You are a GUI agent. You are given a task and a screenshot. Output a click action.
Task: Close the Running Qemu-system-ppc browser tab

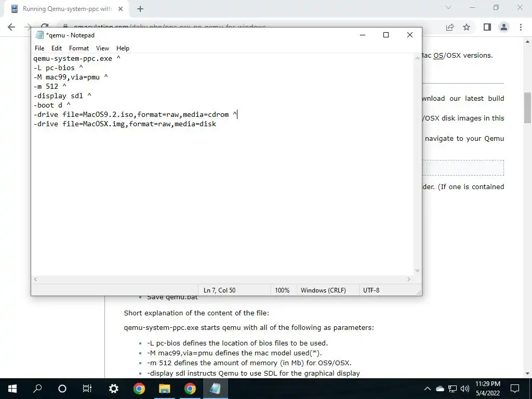(121, 9)
